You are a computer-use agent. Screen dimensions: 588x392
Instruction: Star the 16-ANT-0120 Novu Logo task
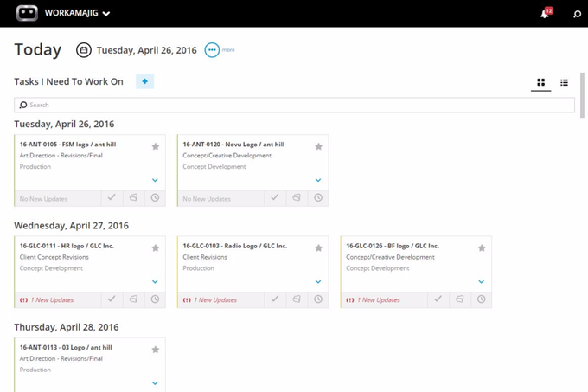tap(318, 146)
